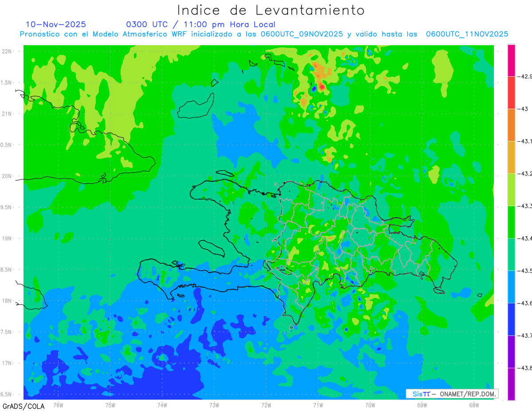
Task: Click the '21N' latitude label
Action: (x=7, y=114)
